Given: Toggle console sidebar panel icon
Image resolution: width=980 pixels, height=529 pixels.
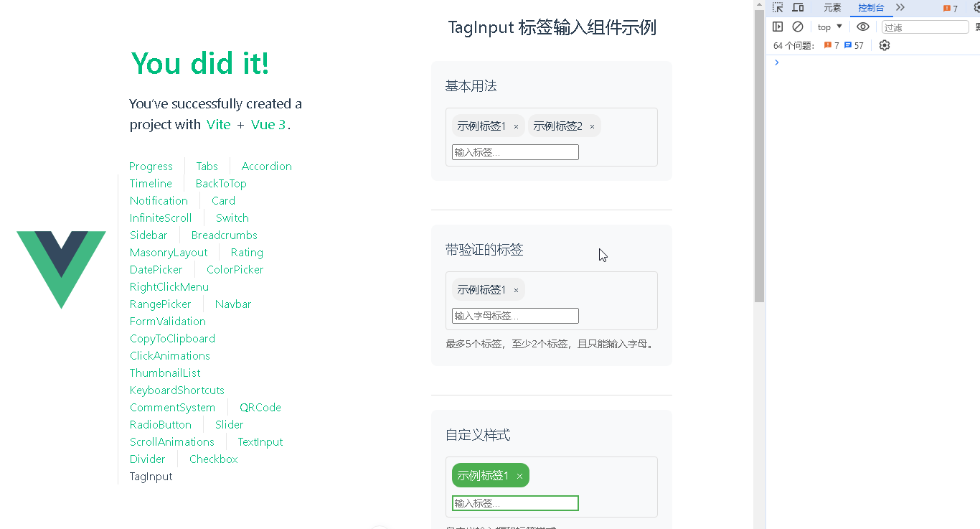Looking at the screenshot, I should pos(778,27).
